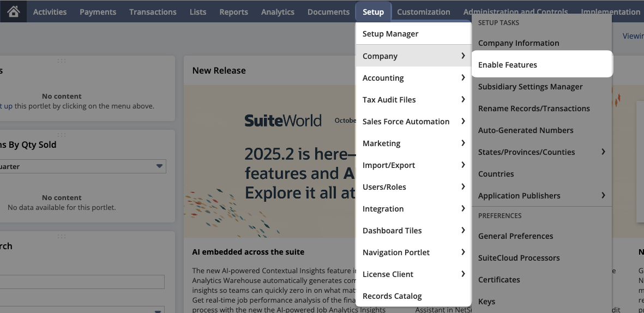Click chevron next to Company
Image resolution: width=644 pixels, height=313 pixels.
[x=463, y=56]
